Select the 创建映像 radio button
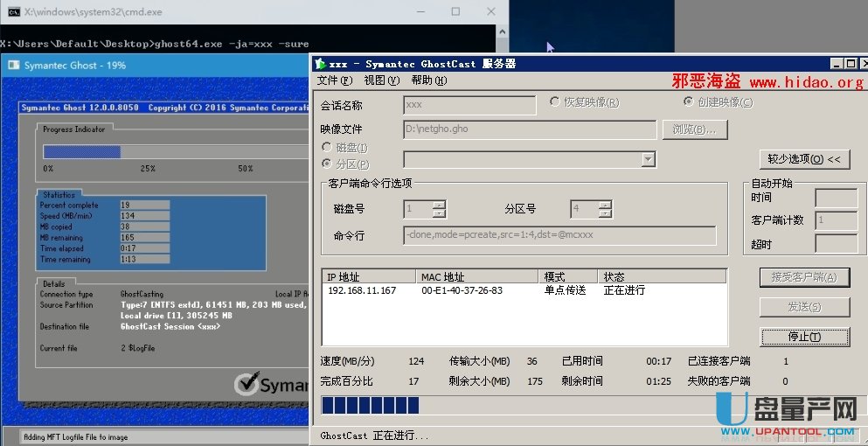 pyautogui.click(x=689, y=102)
